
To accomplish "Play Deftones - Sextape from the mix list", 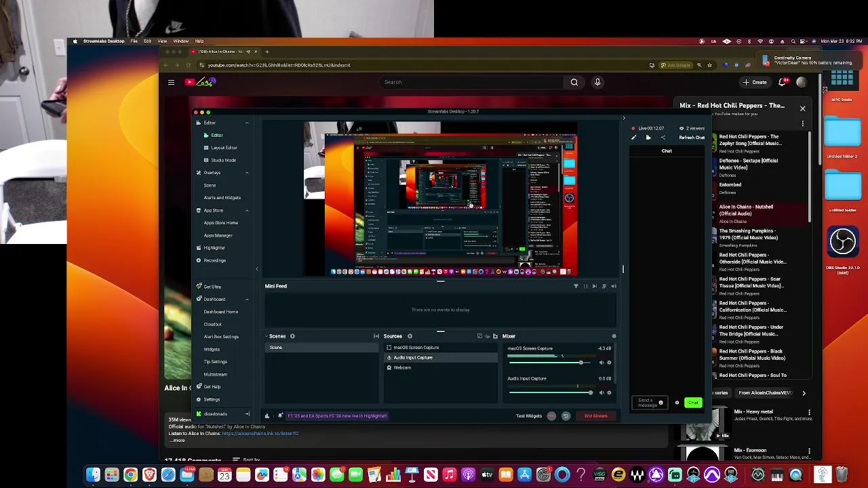I will point(749,167).
